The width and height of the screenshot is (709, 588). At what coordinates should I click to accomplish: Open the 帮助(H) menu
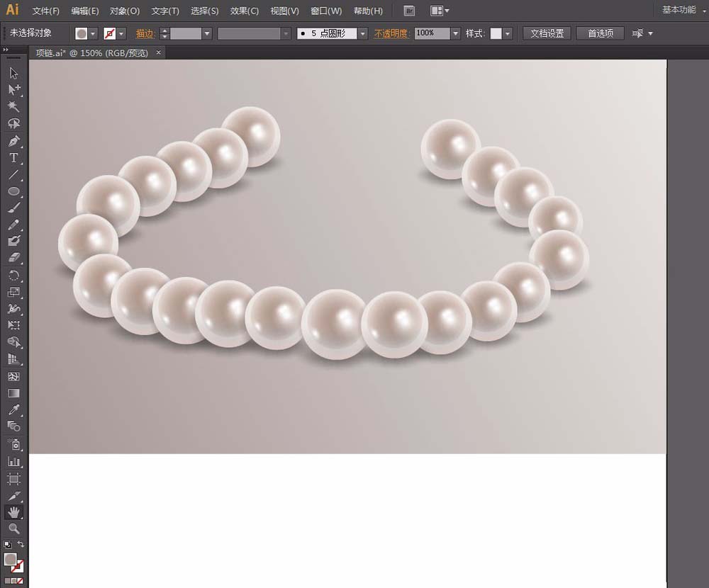coord(368,11)
